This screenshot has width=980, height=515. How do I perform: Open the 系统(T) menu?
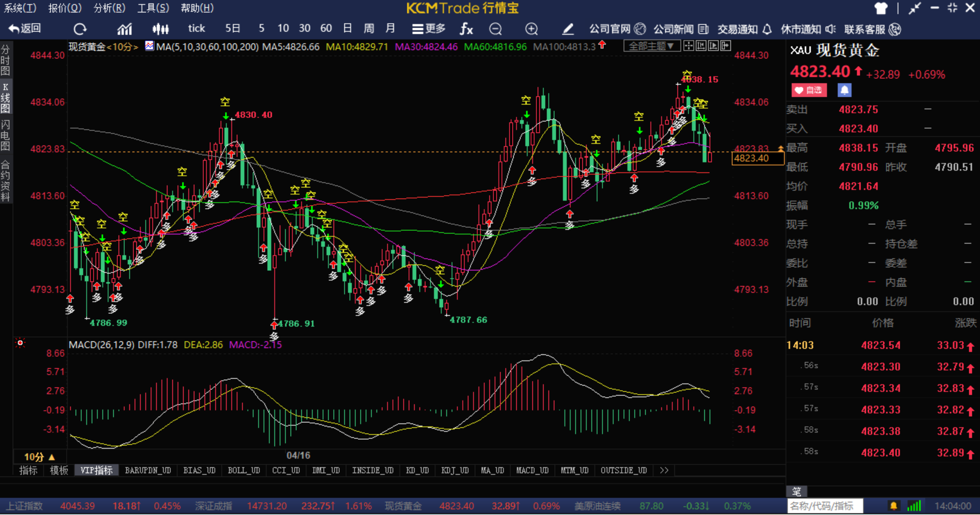(20, 8)
